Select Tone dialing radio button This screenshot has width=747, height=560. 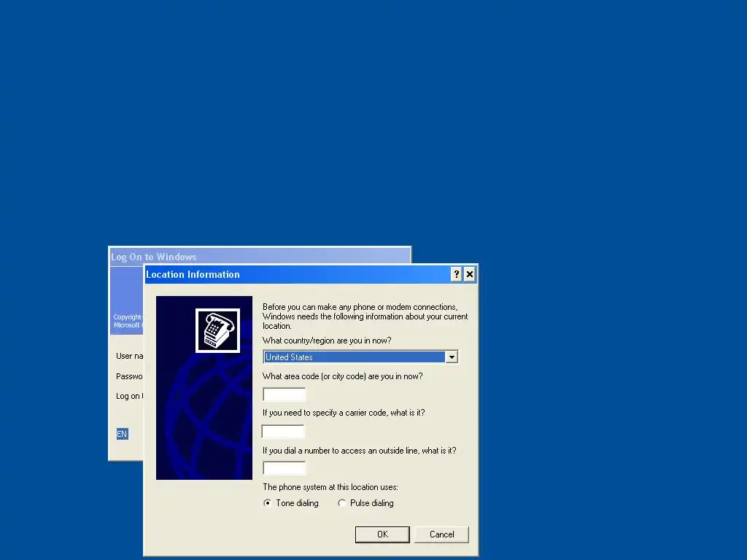(267, 503)
